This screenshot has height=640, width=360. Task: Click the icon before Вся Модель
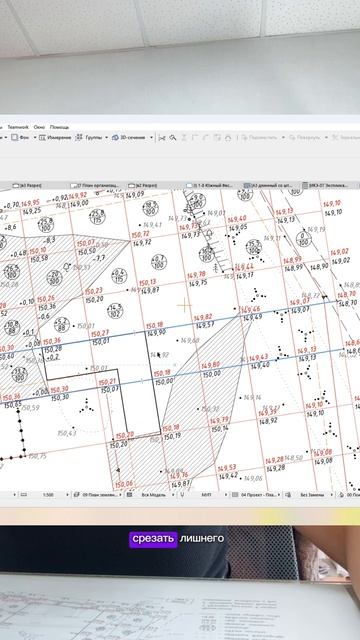pyautogui.click(x=129, y=495)
